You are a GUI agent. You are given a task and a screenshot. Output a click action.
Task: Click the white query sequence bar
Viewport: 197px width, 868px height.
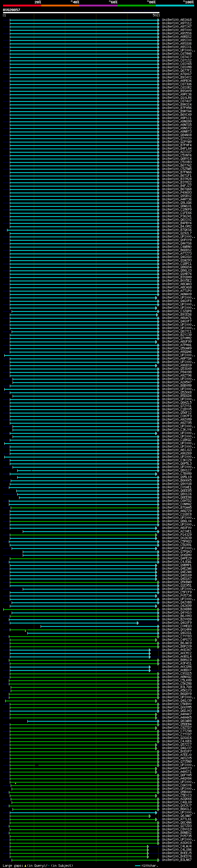(x=81, y=12)
